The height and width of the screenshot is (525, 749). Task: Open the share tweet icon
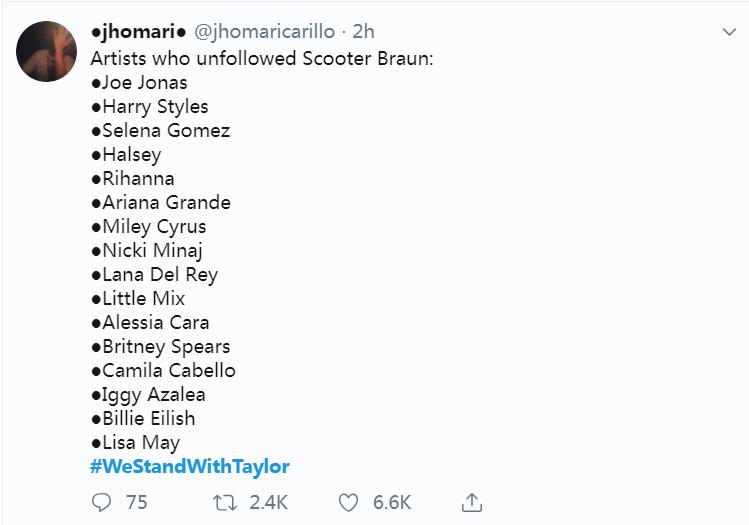pyautogui.click(x=473, y=502)
